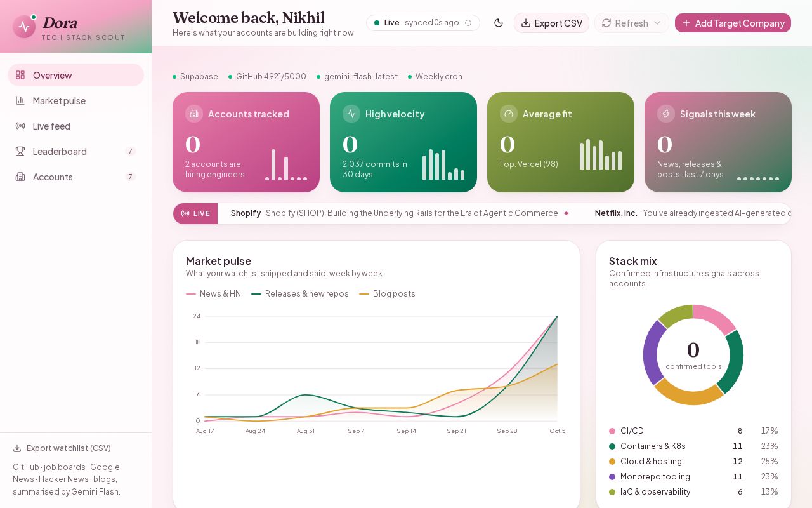Toggle News & HN legend series
The image size is (812, 508).
click(x=213, y=294)
